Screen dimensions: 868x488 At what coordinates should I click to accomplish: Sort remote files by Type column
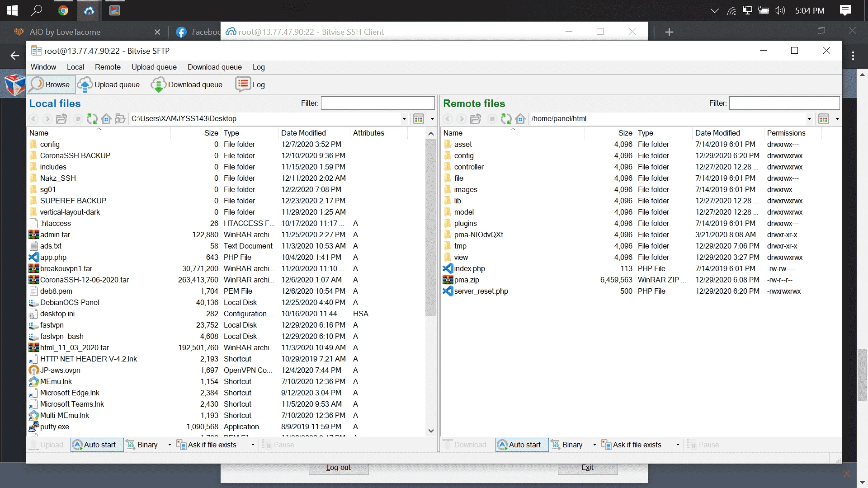click(663, 133)
